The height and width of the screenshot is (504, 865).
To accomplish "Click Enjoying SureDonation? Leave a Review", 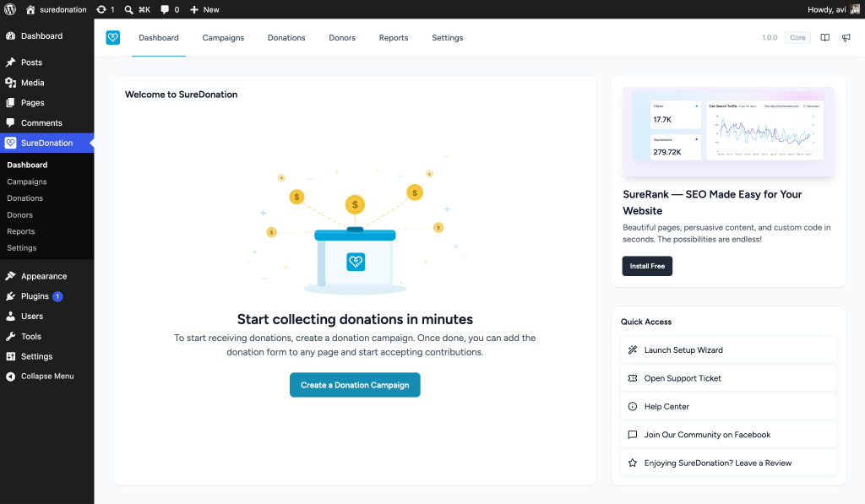I will tap(728, 463).
